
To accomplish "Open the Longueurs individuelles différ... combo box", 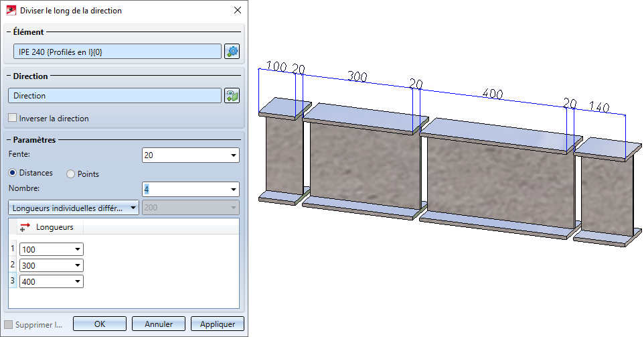I will 74,208.
